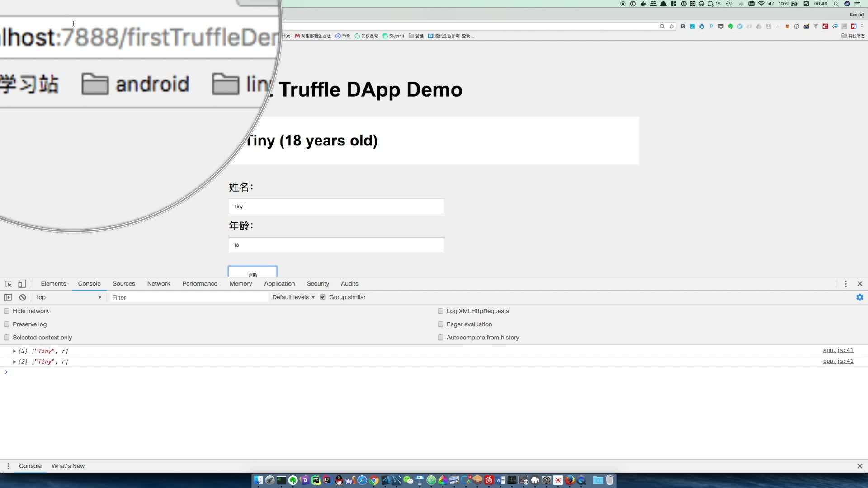The height and width of the screenshot is (488, 868).
Task: Open What's New drawer tab
Action: tap(68, 466)
